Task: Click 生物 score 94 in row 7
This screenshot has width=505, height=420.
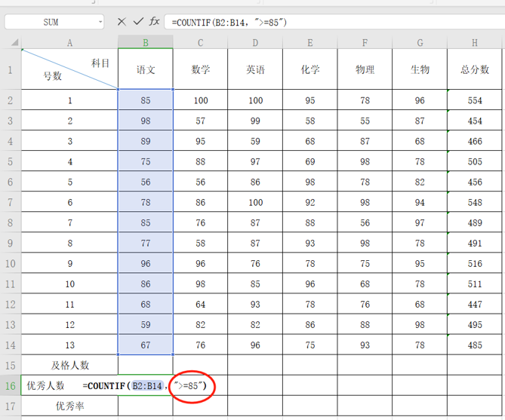Action: click(x=420, y=202)
